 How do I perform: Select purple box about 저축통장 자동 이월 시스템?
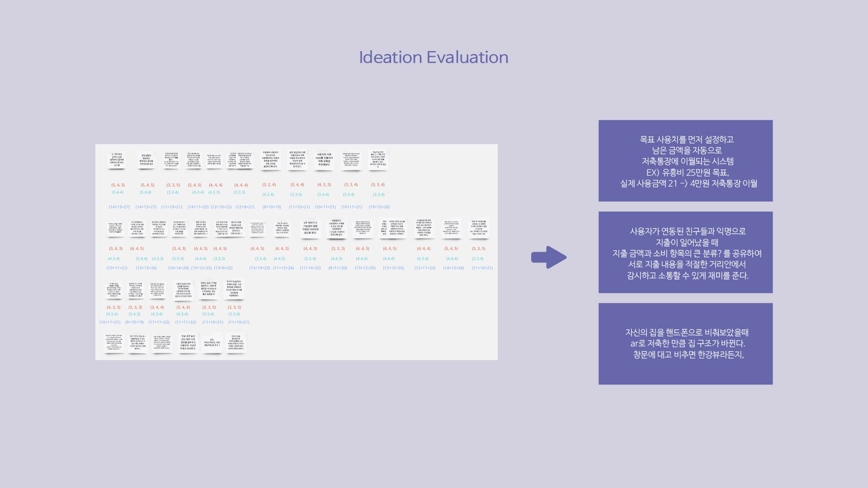tap(685, 161)
